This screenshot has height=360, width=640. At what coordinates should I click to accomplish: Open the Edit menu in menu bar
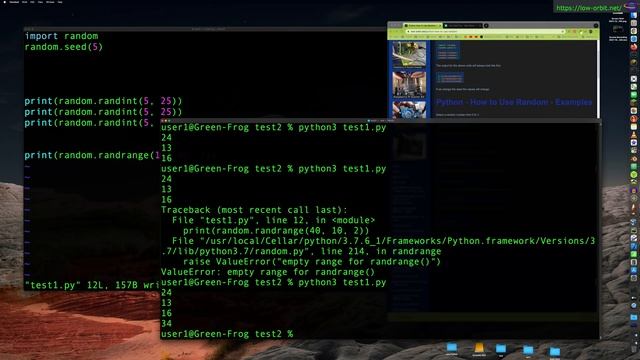tap(32, 2)
